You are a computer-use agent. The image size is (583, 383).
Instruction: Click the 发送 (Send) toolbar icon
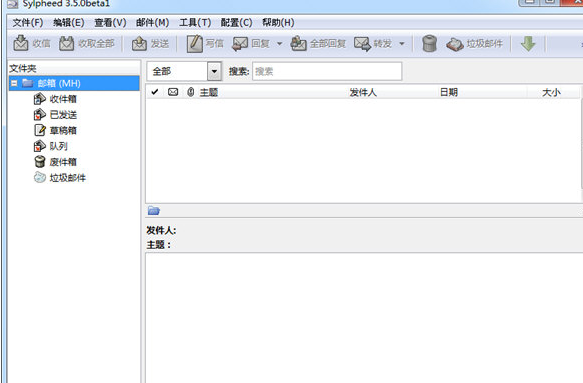[x=139, y=44]
